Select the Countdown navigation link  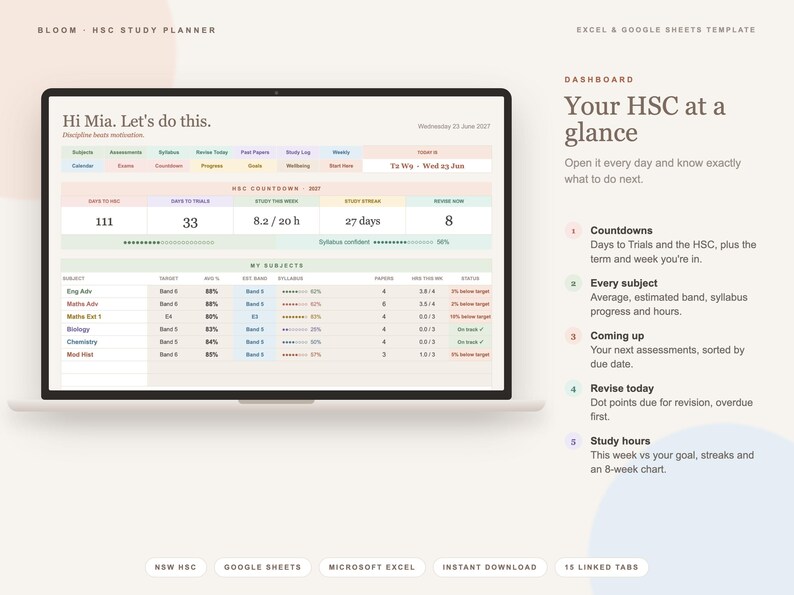tap(169, 166)
